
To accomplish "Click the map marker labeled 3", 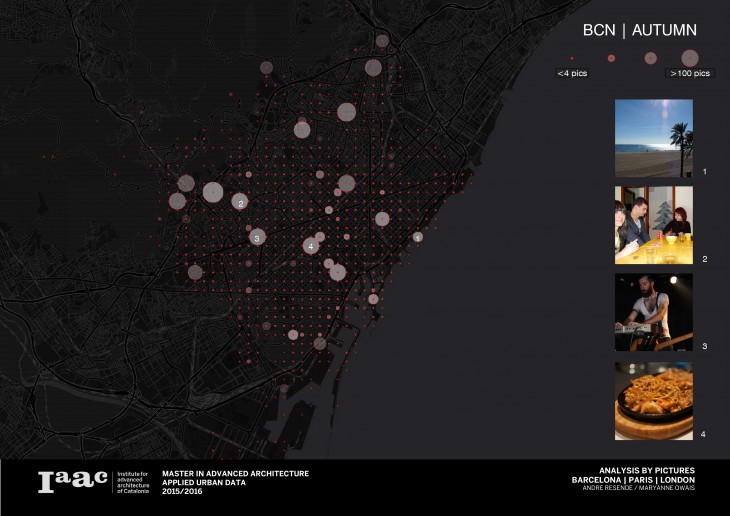I will (257, 238).
